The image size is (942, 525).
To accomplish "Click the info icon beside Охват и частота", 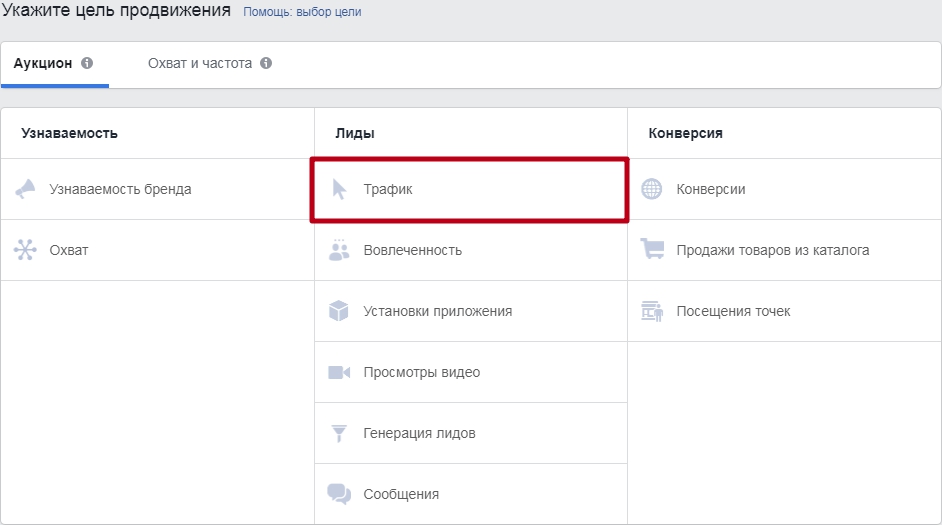I will [266, 63].
